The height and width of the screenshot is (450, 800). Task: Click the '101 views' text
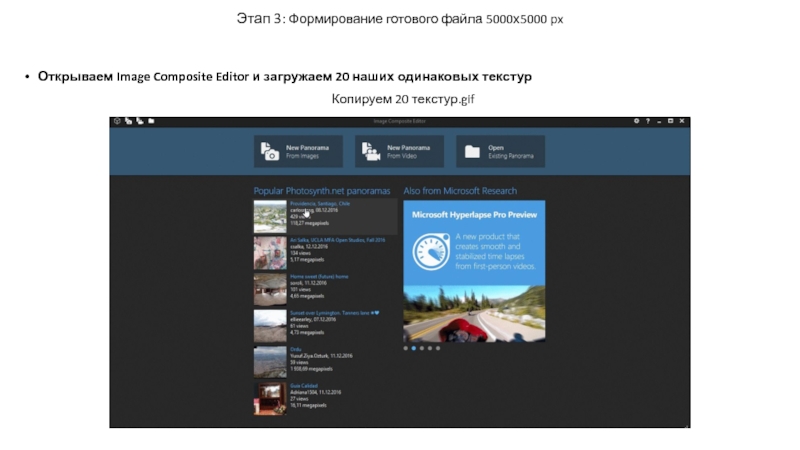301,289
